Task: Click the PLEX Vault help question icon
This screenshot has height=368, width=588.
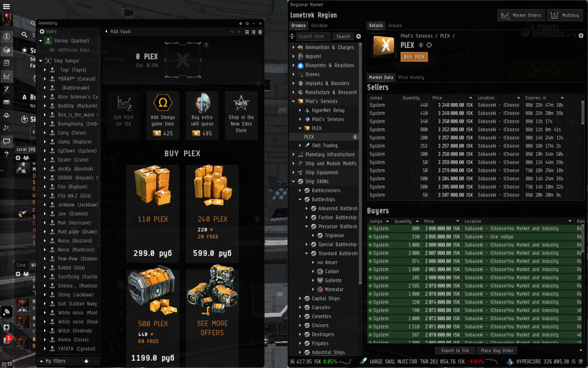Action: (x=206, y=45)
